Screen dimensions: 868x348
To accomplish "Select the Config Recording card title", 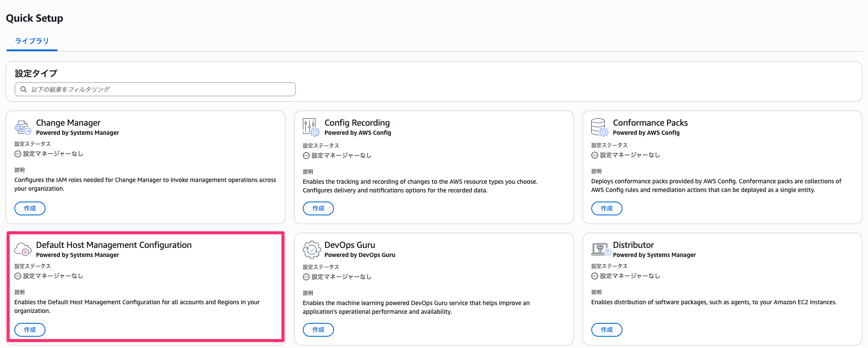I will 357,123.
